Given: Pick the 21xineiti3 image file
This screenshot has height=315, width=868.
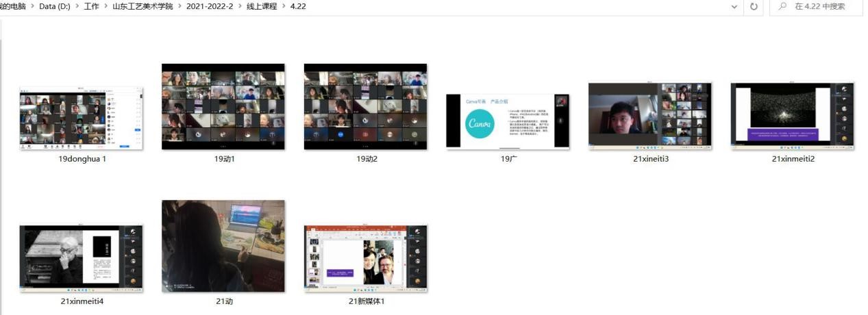Looking at the screenshot, I should pyautogui.click(x=649, y=115).
